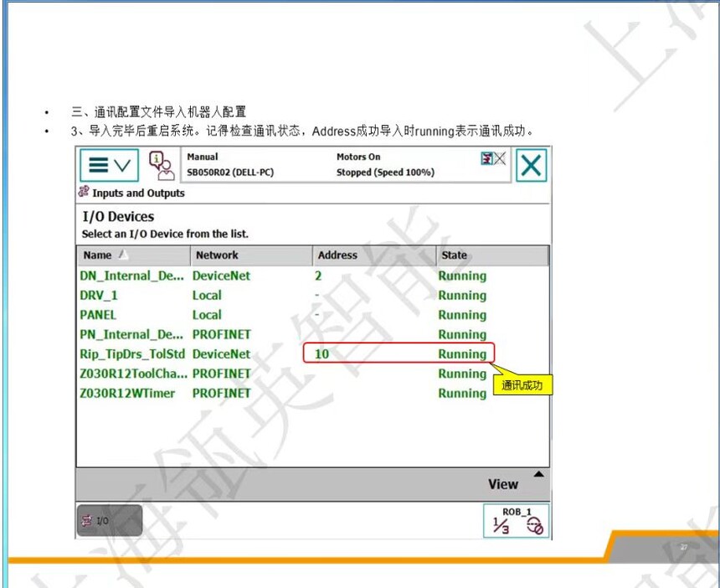720x588 pixels.
Task: Click the status bar event icon
Action: tap(493, 158)
